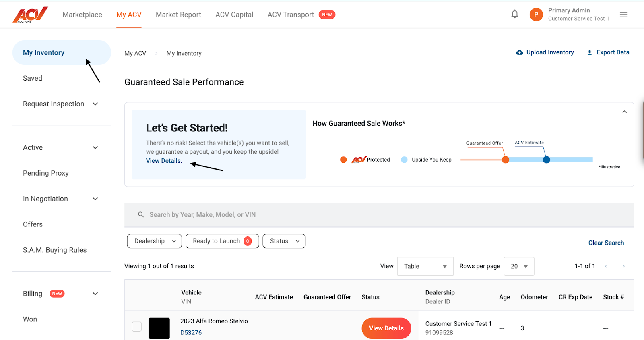This screenshot has height=340, width=644.
Task: Click the blue Upside You Keep legend dot
Action: point(404,160)
